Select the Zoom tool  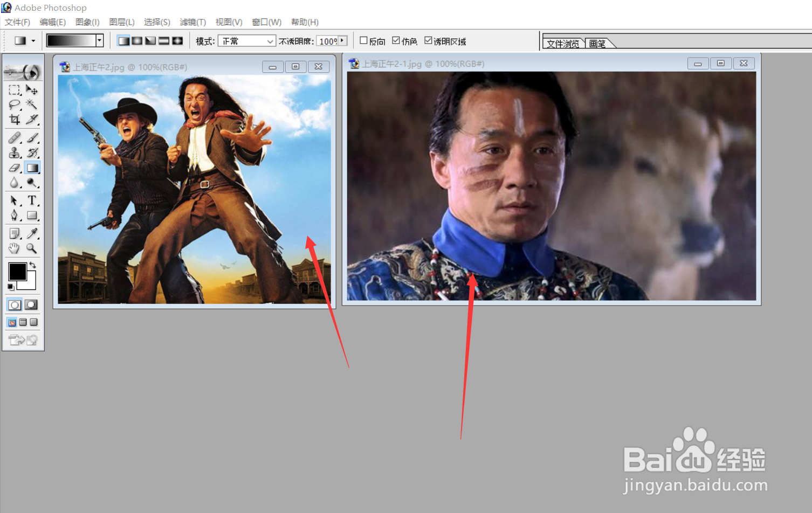[32, 248]
